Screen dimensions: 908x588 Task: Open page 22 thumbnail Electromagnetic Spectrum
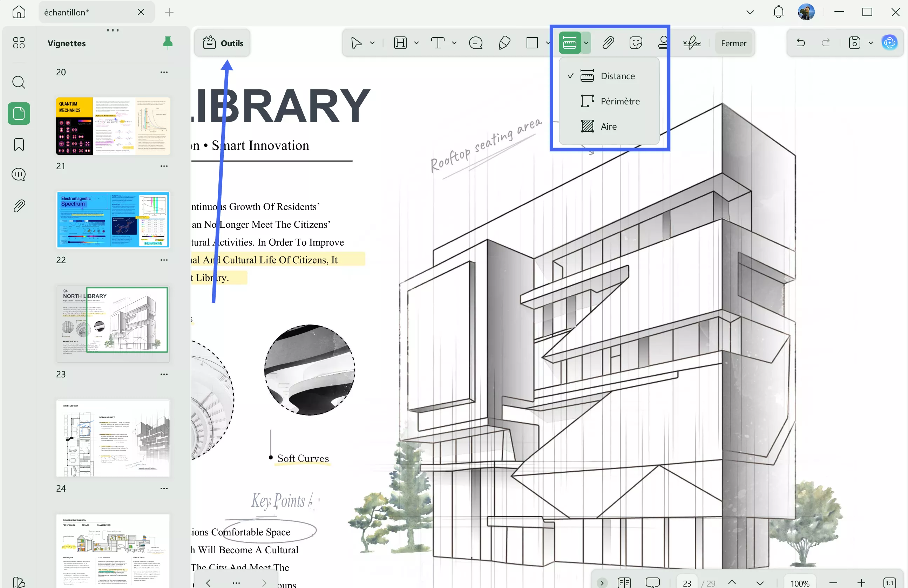[x=113, y=220]
